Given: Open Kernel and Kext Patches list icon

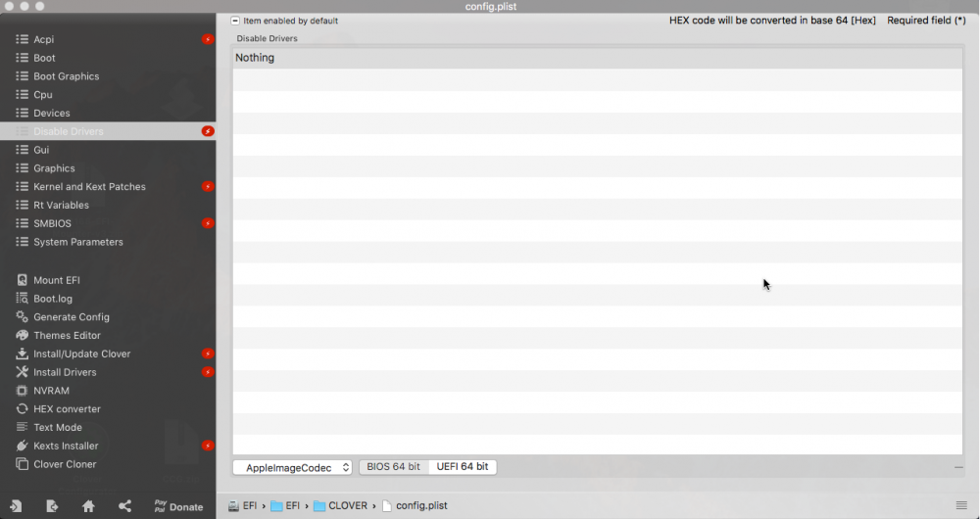Looking at the screenshot, I should (x=22, y=186).
